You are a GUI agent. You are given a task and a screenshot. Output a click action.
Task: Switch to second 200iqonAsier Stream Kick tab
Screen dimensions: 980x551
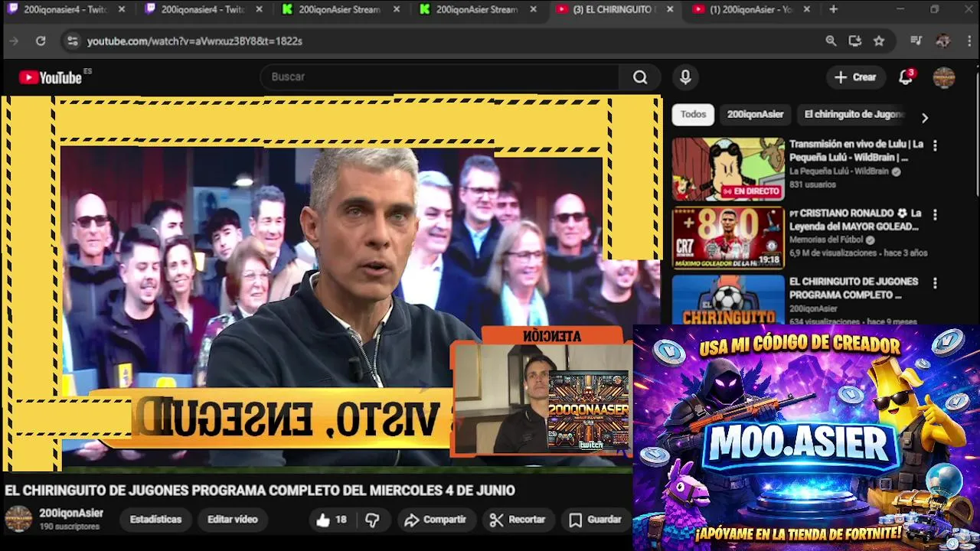coord(476,9)
